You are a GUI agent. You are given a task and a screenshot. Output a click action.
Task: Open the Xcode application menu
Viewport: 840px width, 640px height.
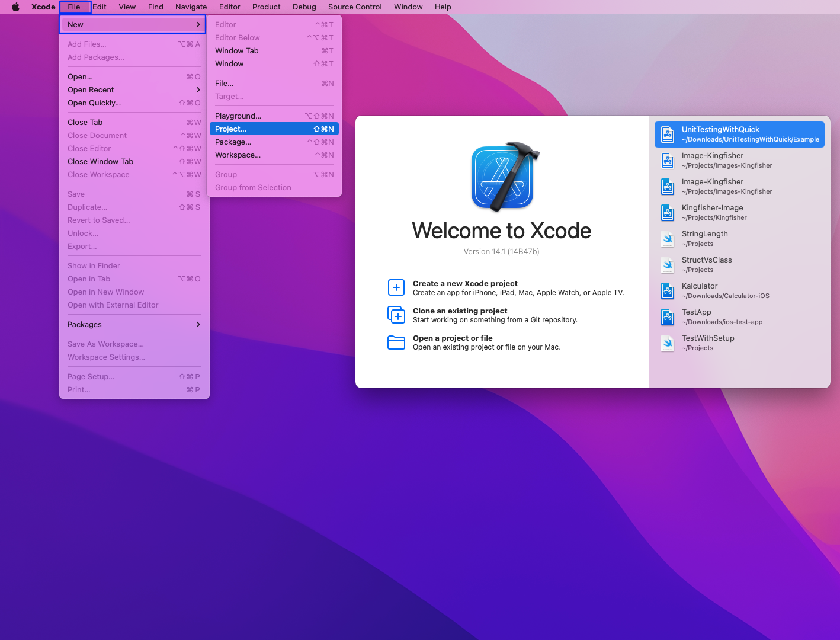point(43,7)
